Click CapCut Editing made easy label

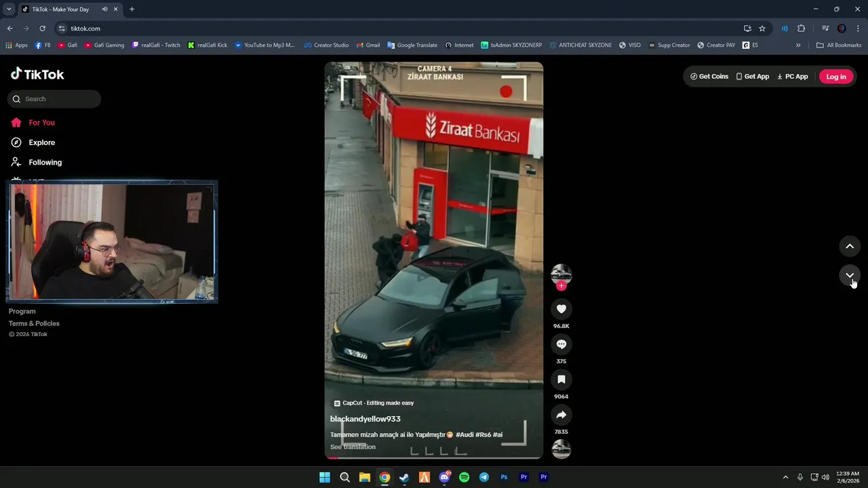(374, 403)
